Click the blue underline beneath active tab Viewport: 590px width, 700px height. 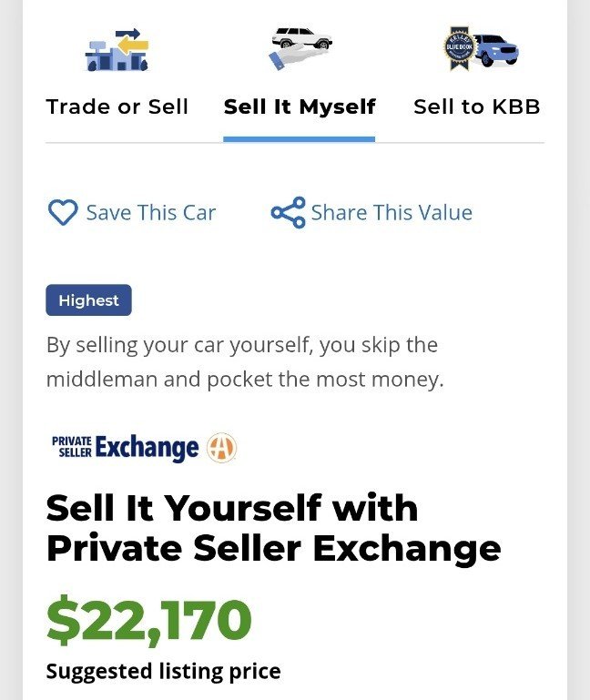click(x=300, y=139)
